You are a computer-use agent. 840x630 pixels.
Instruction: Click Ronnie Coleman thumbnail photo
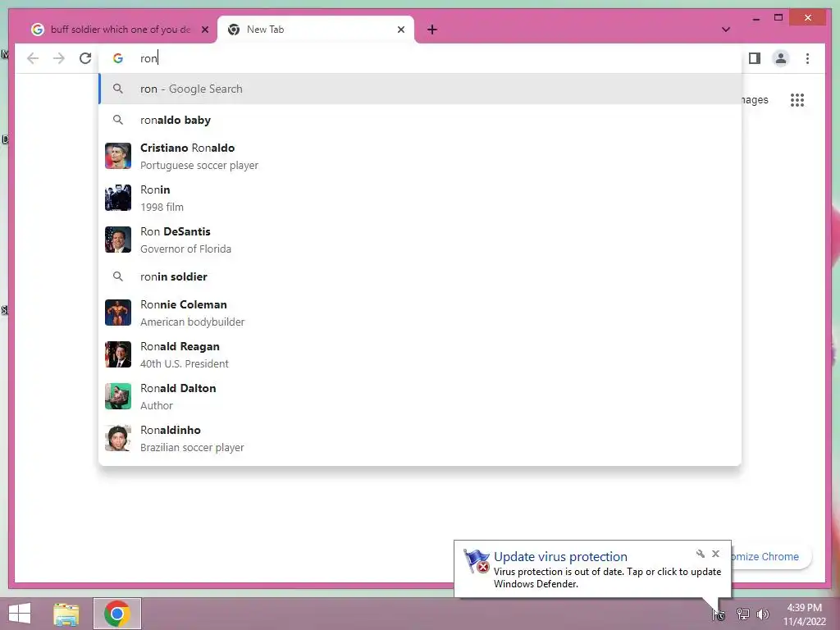118,313
